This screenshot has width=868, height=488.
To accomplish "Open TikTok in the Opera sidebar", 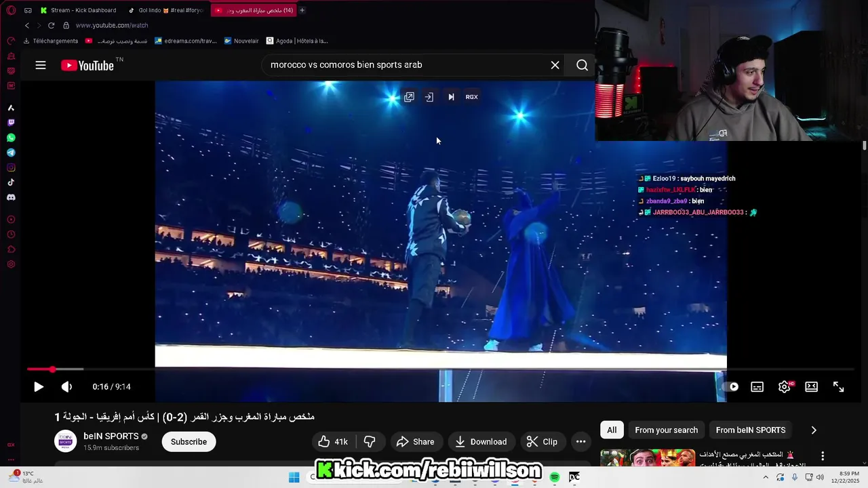I will [11, 182].
